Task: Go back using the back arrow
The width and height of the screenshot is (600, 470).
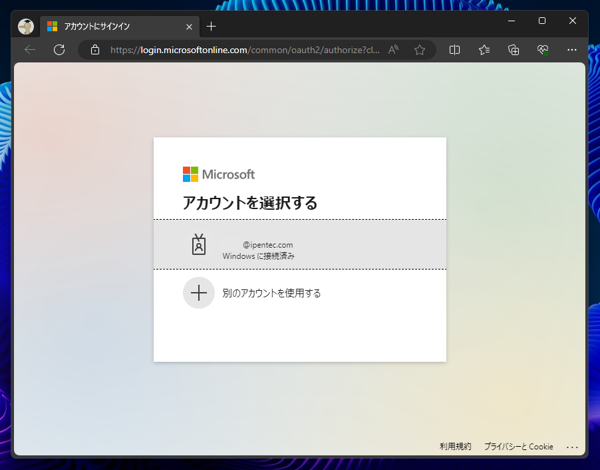Action: [30, 50]
